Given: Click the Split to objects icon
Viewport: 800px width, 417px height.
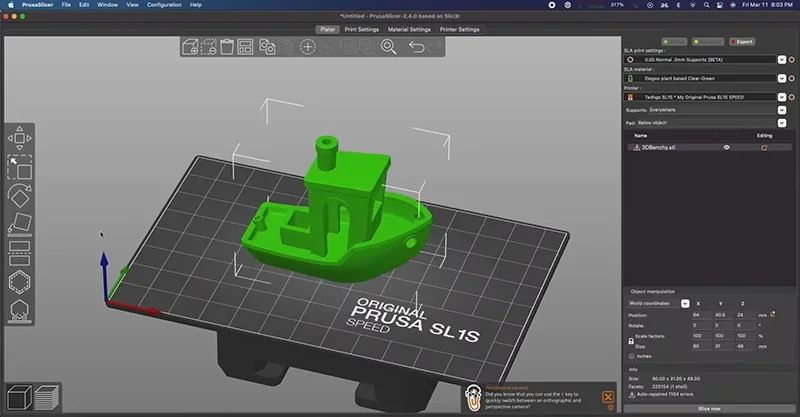Looking at the screenshot, I should (348, 47).
